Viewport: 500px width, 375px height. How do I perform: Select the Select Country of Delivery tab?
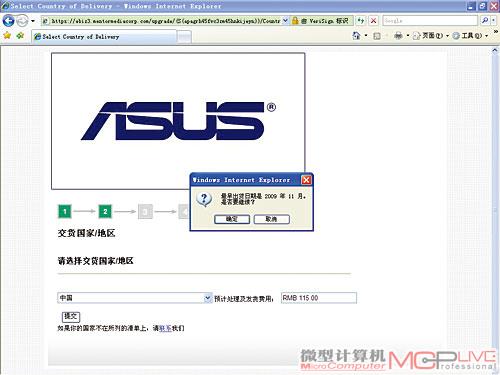pyautogui.click(x=104, y=37)
